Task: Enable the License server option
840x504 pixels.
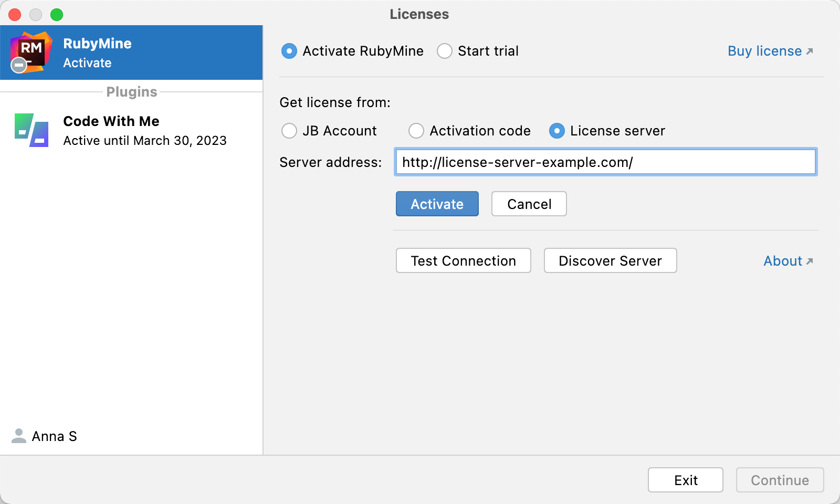Action: pos(556,131)
